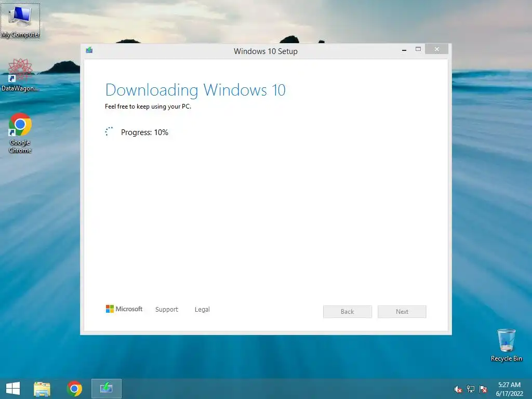532x399 pixels.
Task: Click the 'Downloading Windows 10' heading
Action: [195, 90]
